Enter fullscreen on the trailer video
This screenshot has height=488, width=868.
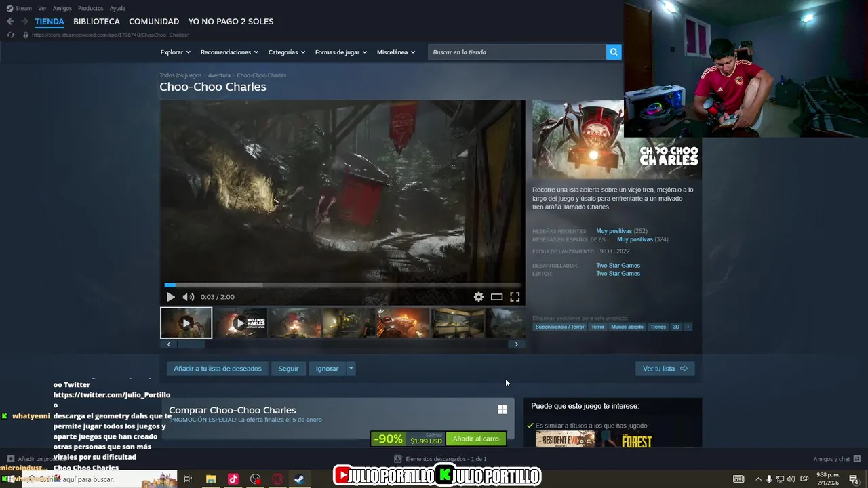pos(515,297)
